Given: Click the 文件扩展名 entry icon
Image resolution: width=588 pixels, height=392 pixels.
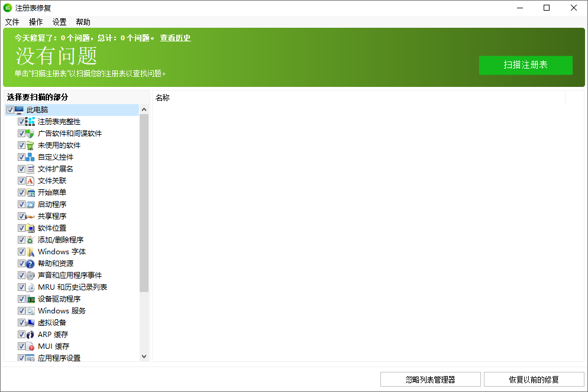Looking at the screenshot, I should pyautogui.click(x=30, y=169).
